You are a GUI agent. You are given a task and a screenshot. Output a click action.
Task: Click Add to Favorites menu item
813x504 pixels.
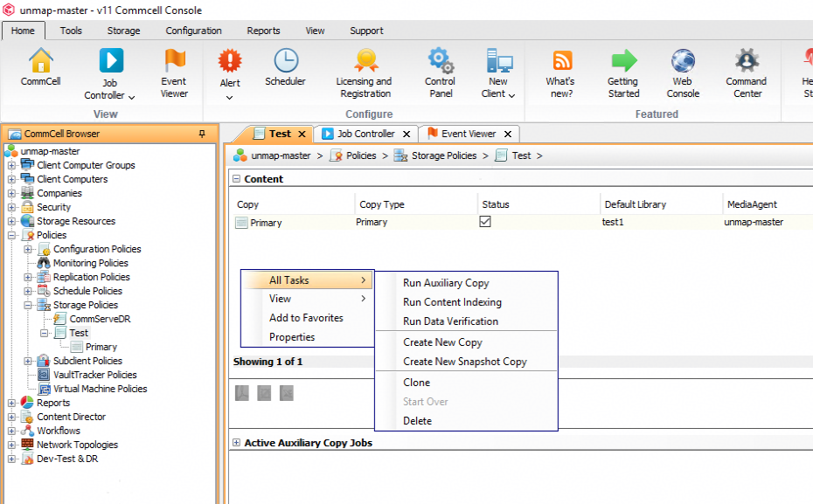pos(308,318)
